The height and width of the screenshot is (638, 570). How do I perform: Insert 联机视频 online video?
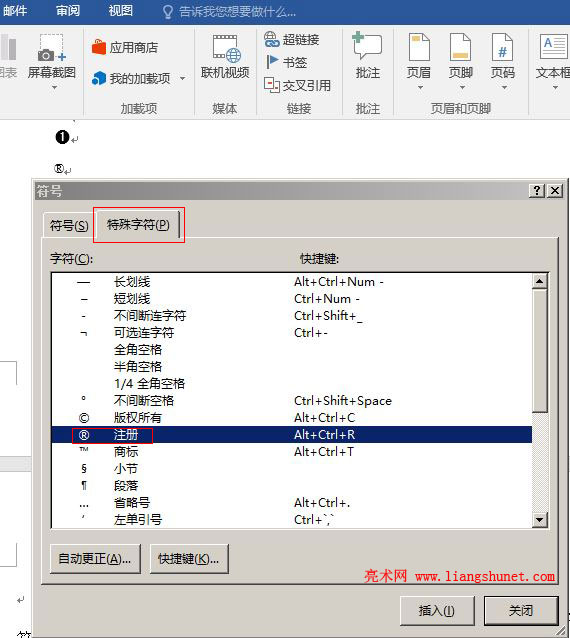225,57
